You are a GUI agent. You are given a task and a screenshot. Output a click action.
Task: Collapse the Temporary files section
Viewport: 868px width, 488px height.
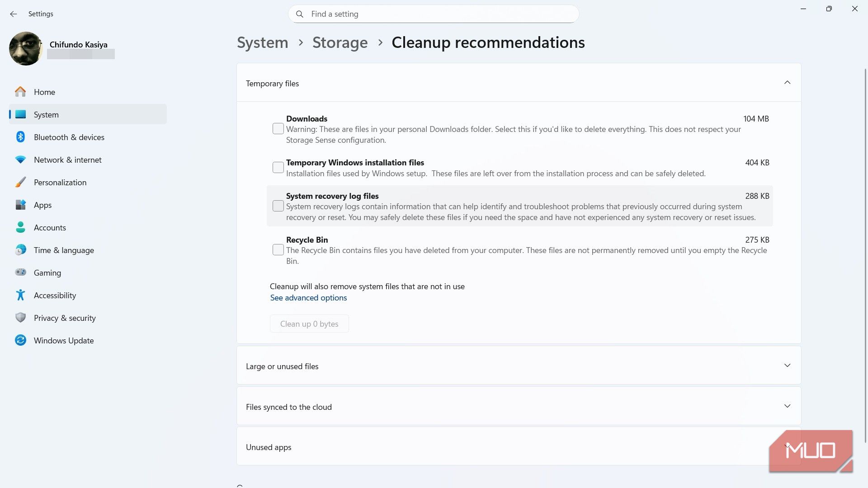[x=787, y=83]
